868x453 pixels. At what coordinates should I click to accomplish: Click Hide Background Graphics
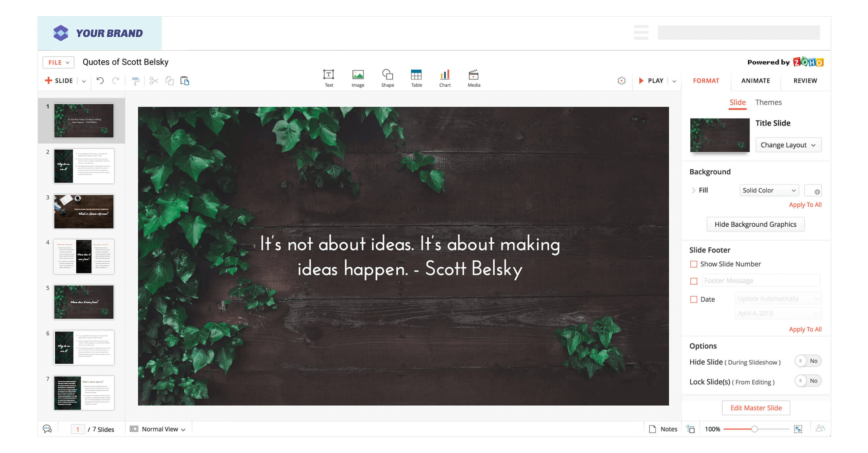point(755,224)
